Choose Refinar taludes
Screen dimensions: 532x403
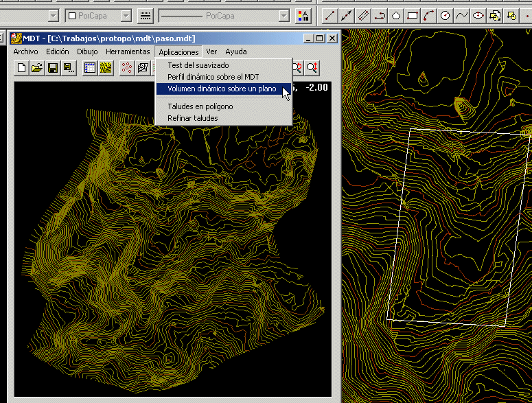click(x=224, y=118)
